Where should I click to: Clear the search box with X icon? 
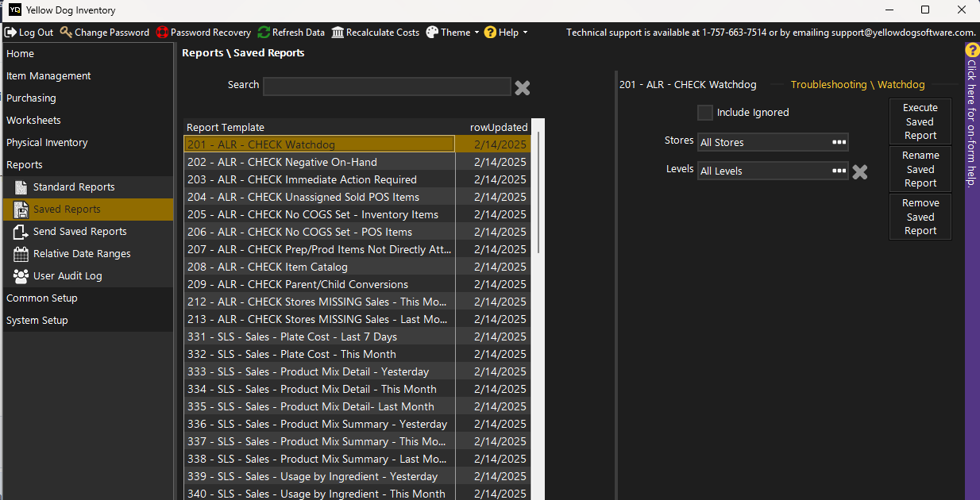coord(522,87)
